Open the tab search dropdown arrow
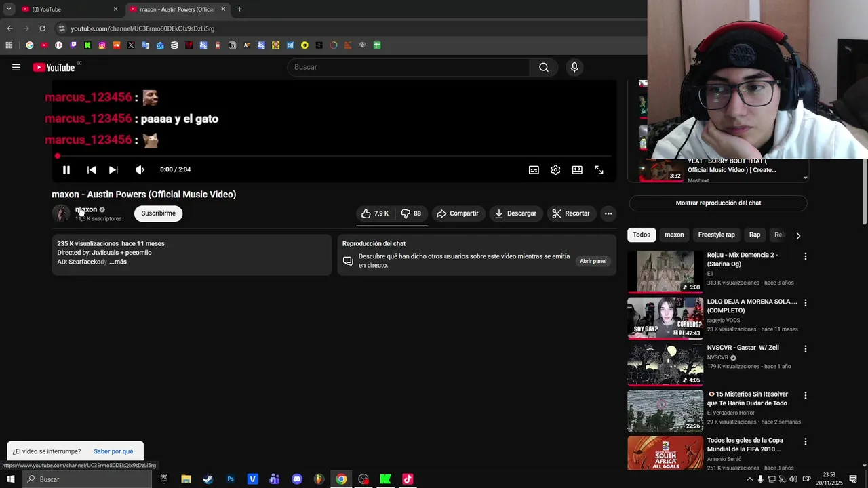The image size is (868, 488). 9,9
